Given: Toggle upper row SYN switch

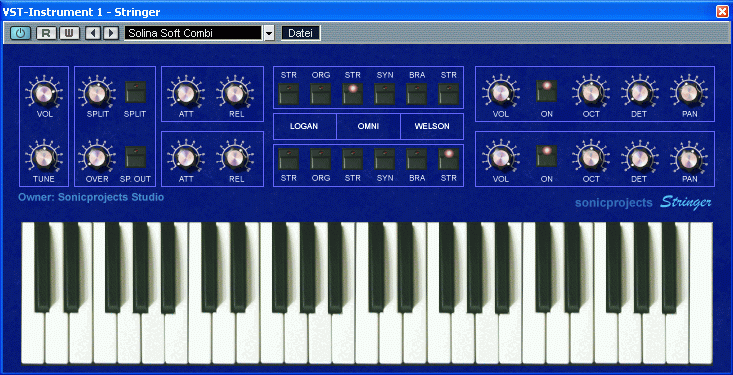Looking at the screenshot, I should 385,94.
